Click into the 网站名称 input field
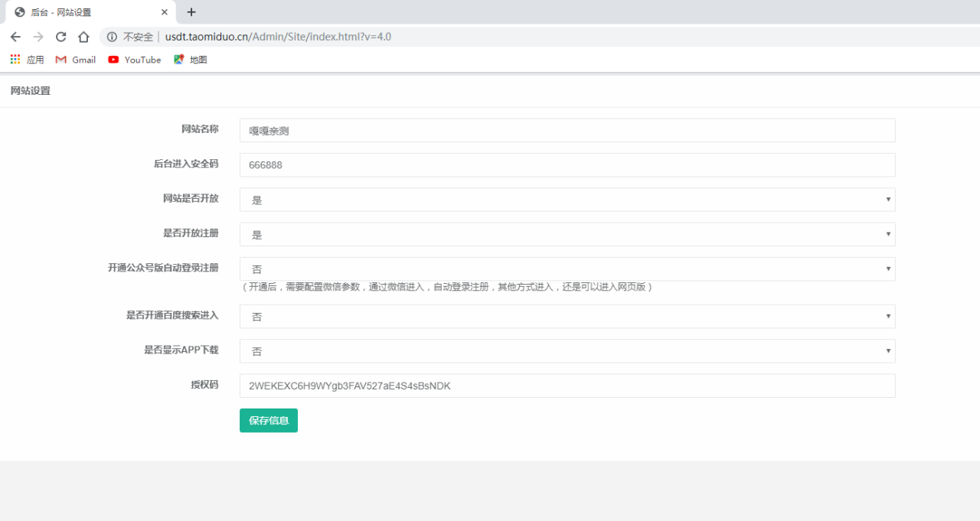 click(567, 130)
